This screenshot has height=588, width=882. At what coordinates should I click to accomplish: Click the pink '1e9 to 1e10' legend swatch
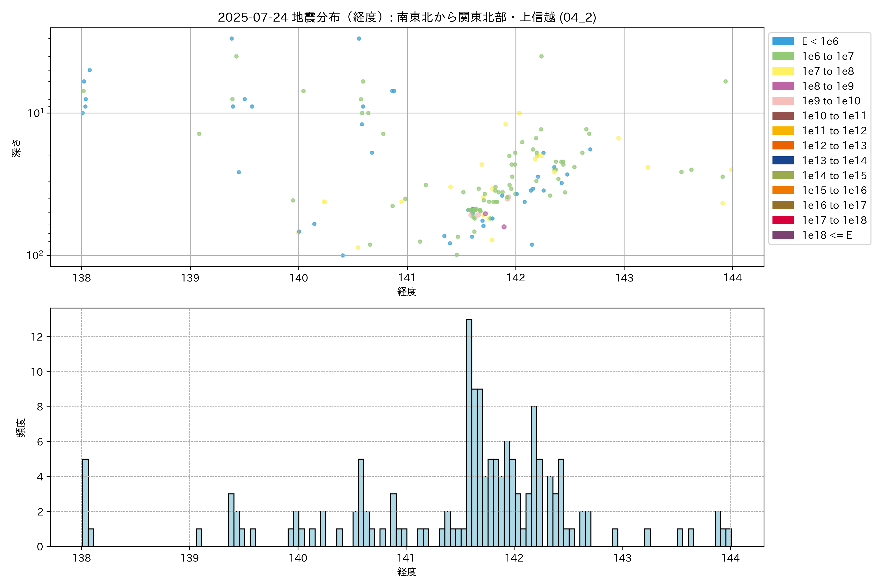click(783, 101)
